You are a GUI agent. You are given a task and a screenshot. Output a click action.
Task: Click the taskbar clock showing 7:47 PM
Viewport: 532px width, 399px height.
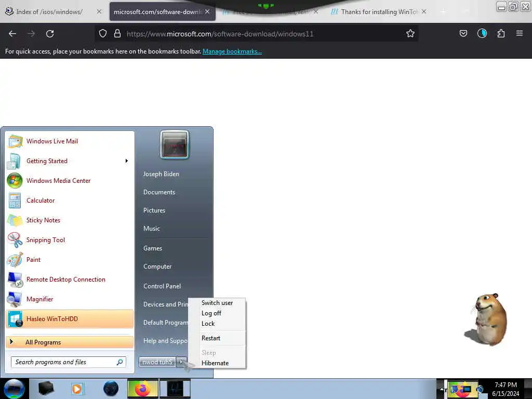506,389
